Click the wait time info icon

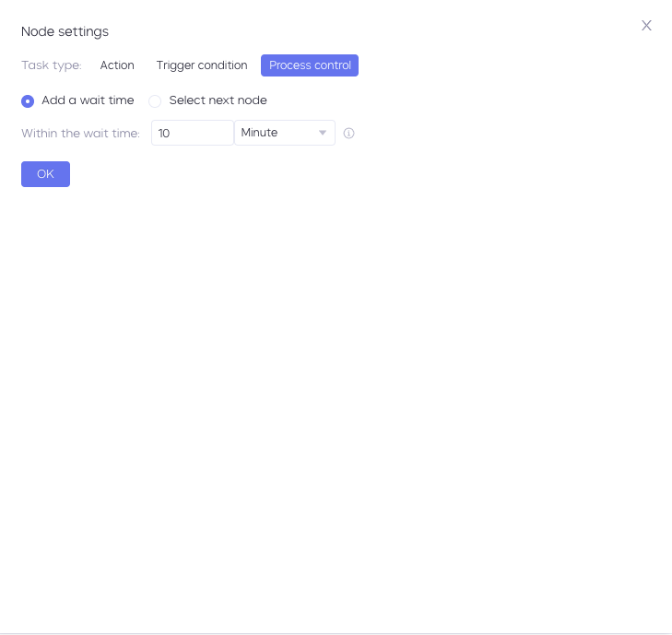coord(348,134)
